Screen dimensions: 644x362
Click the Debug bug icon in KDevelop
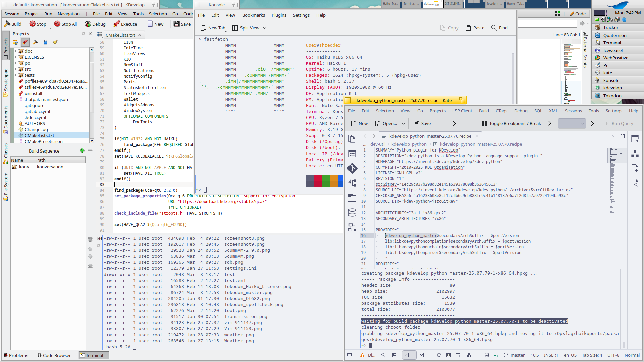click(x=95, y=24)
